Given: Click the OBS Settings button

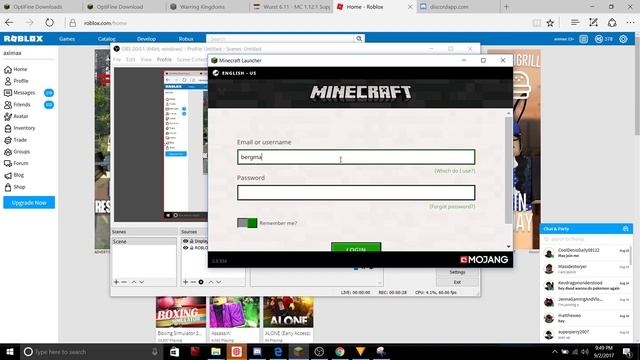Looking at the screenshot, I should click(x=457, y=272).
